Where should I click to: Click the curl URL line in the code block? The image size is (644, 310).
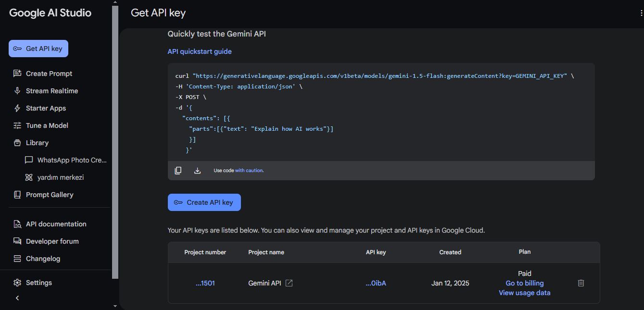pos(375,76)
